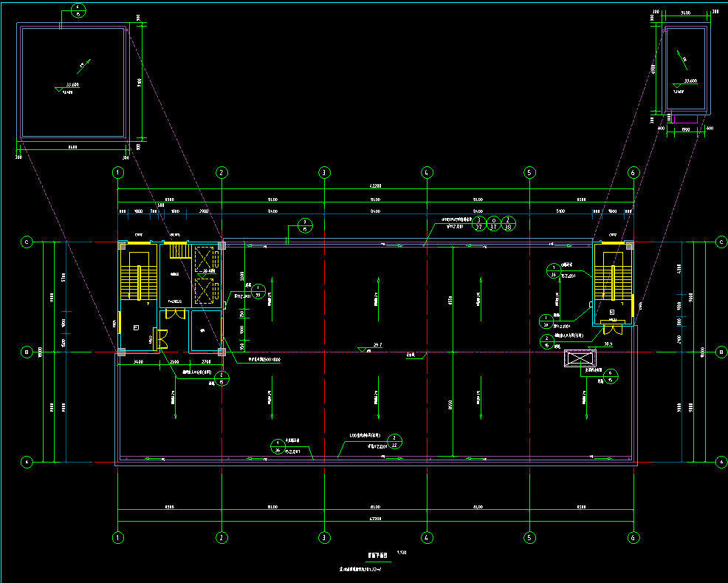Image resolution: width=728 pixels, height=583 pixels.
Task: Select callout bubble 1/39 beside elevator core
Action: [x=258, y=292]
